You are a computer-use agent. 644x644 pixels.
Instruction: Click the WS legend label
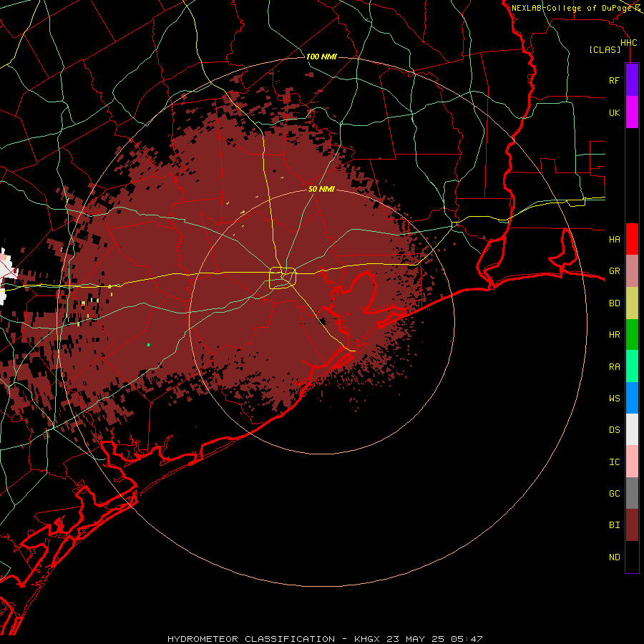coord(614,399)
